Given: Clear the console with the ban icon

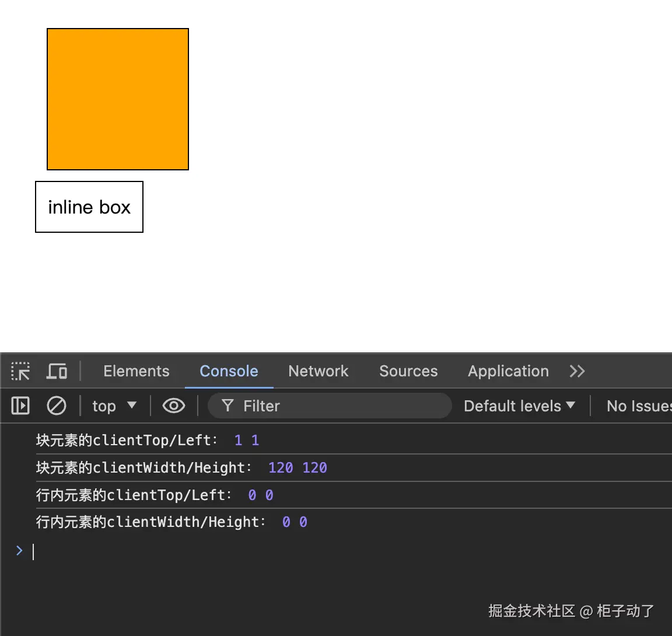Looking at the screenshot, I should (56, 406).
